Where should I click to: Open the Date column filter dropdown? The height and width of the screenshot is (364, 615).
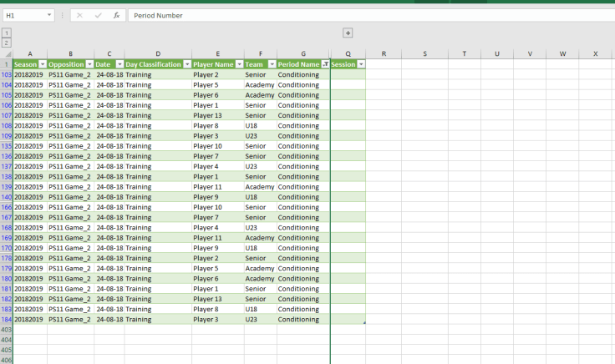(x=119, y=64)
